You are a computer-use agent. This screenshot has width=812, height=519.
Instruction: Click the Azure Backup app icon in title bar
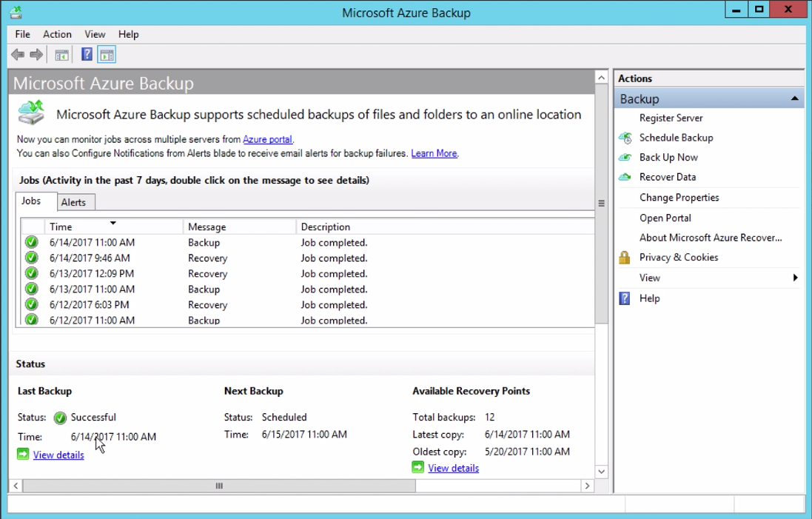(16, 12)
